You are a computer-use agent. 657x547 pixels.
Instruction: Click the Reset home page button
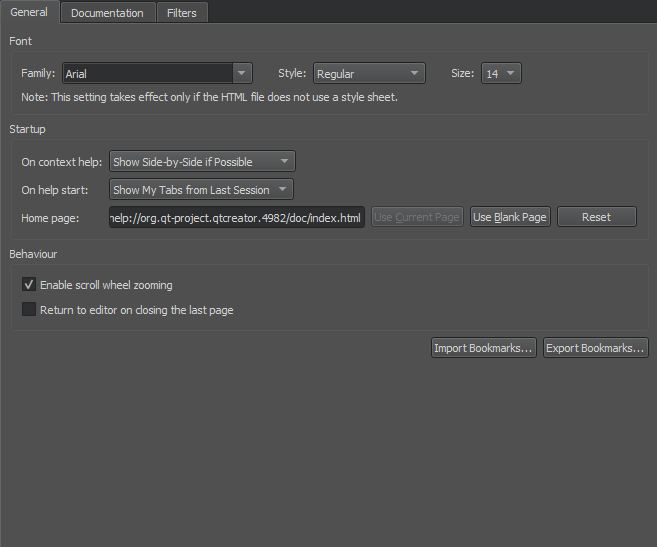pos(597,217)
